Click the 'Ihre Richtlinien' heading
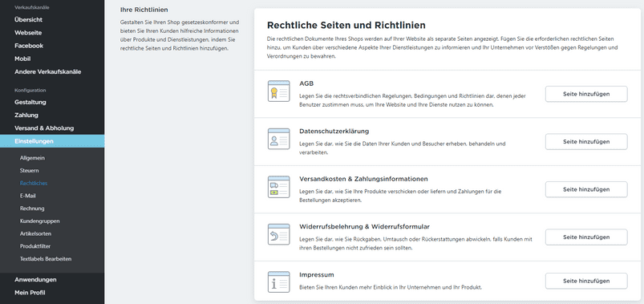Screen dimensions: 644x304 tap(144, 10)
